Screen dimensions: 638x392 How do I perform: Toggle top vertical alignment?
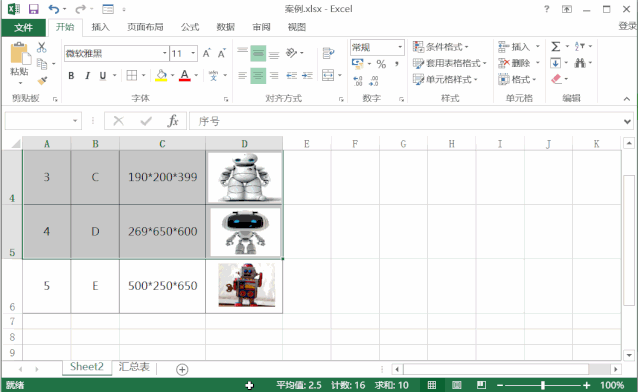(x=242, y=50)
